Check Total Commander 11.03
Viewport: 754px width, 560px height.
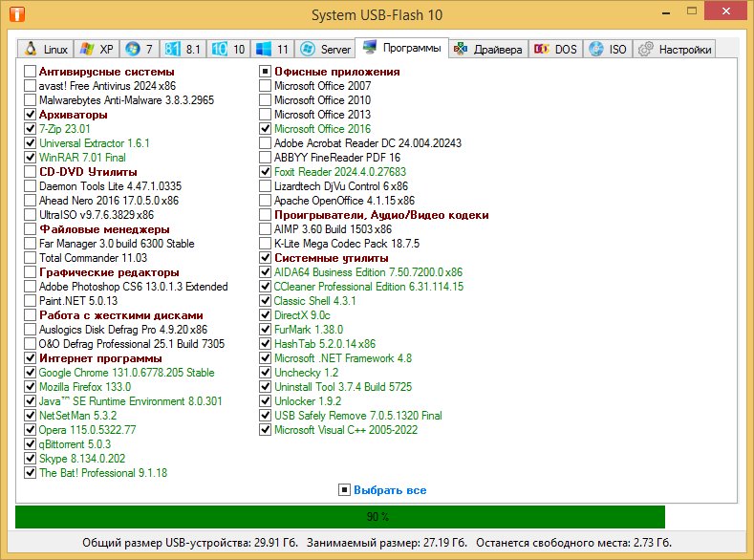31,258
